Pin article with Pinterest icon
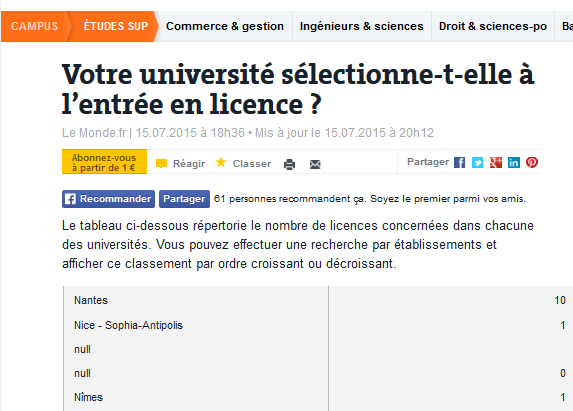The width and height of the screenshot is (573, 411). coord(532,162)
